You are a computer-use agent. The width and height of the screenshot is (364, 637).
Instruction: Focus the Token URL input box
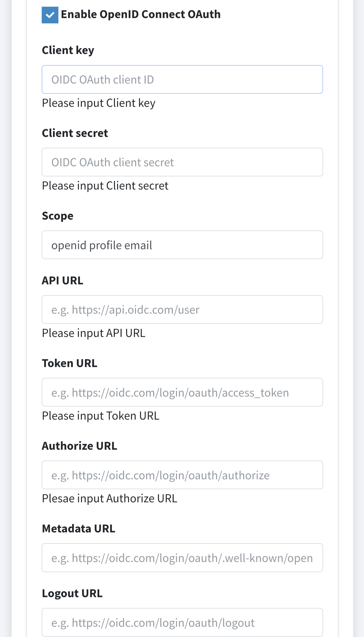[x=182, y=392]
